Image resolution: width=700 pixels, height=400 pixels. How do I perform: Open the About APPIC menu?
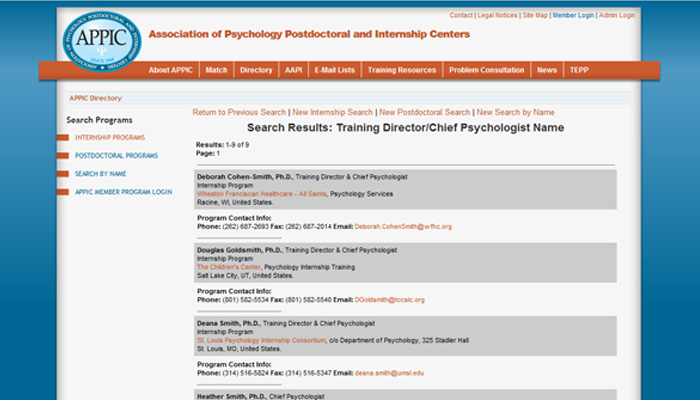171,70
